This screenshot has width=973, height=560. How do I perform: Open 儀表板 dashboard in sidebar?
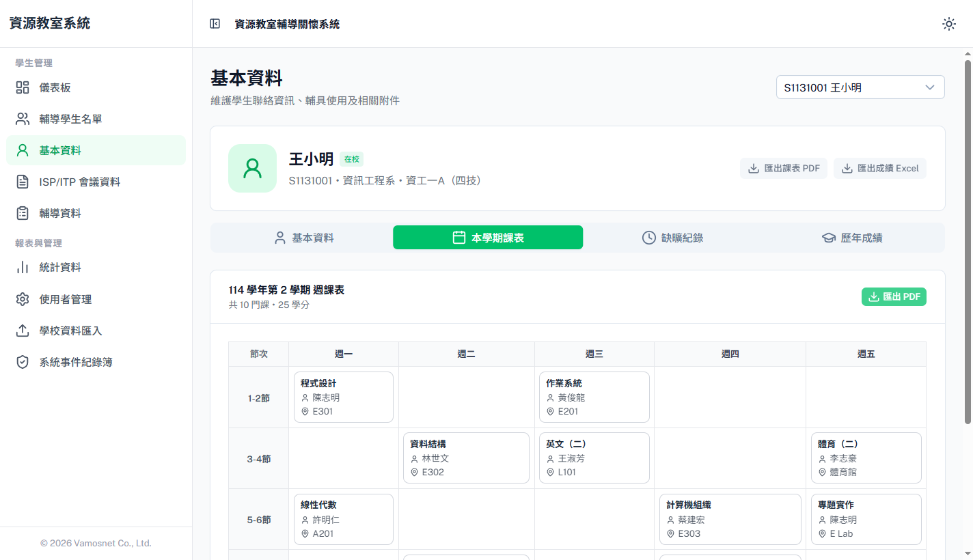96,87
